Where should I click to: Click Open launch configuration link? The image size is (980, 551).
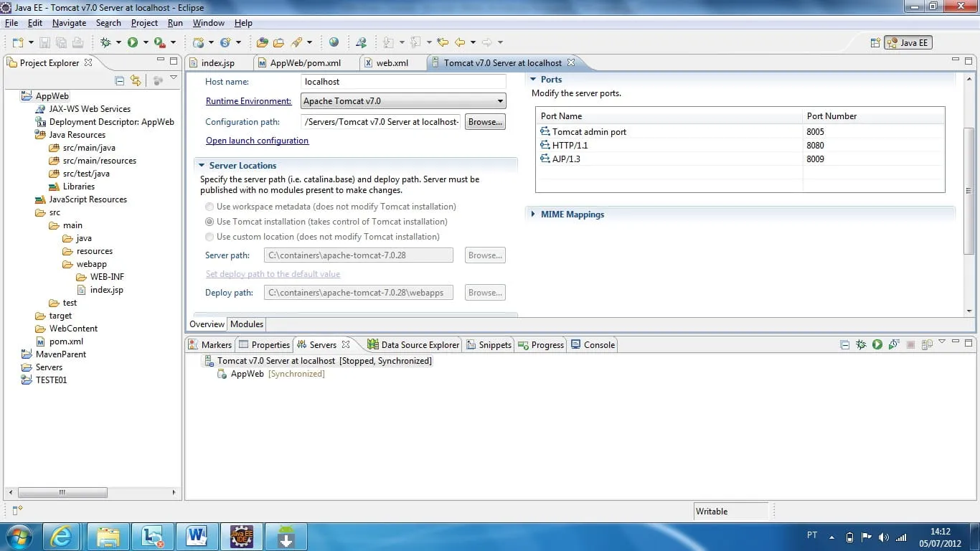(x=257, y=141)
